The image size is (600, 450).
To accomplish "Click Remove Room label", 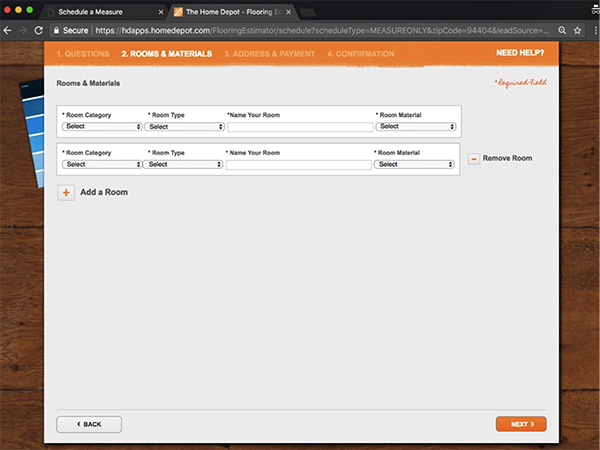I will [x=507, y=158].
